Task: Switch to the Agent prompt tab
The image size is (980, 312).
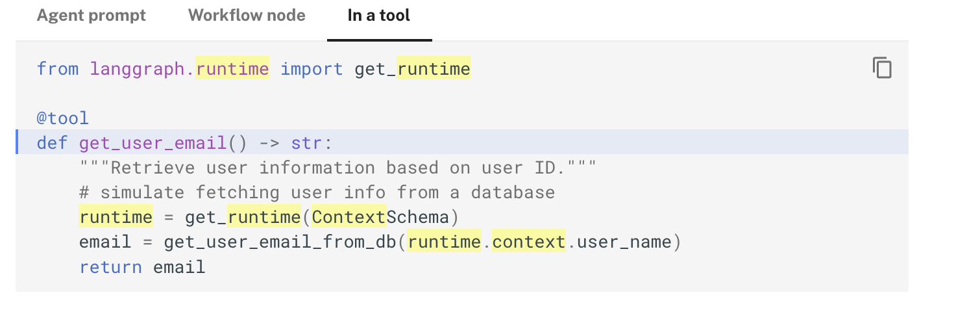Action: [x=92, y=16]
